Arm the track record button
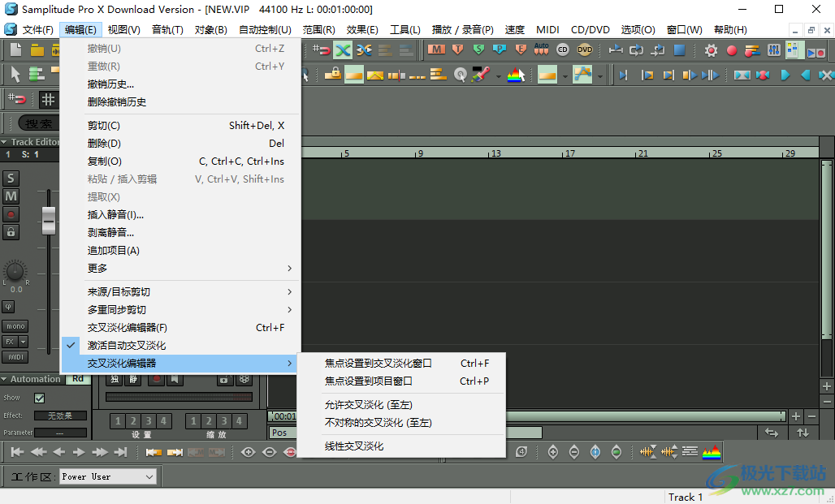 [x=11, y=214]
